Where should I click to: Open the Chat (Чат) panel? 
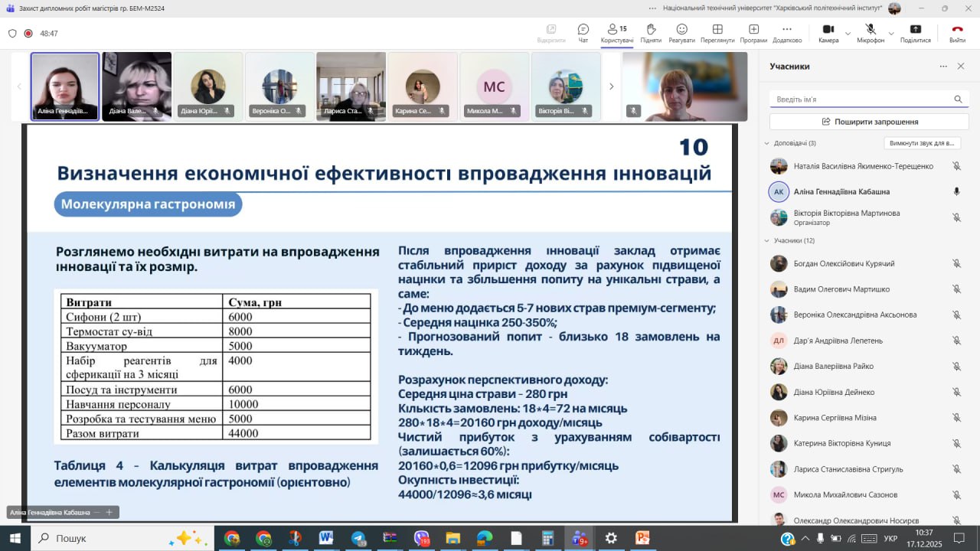tap(583, 33)
